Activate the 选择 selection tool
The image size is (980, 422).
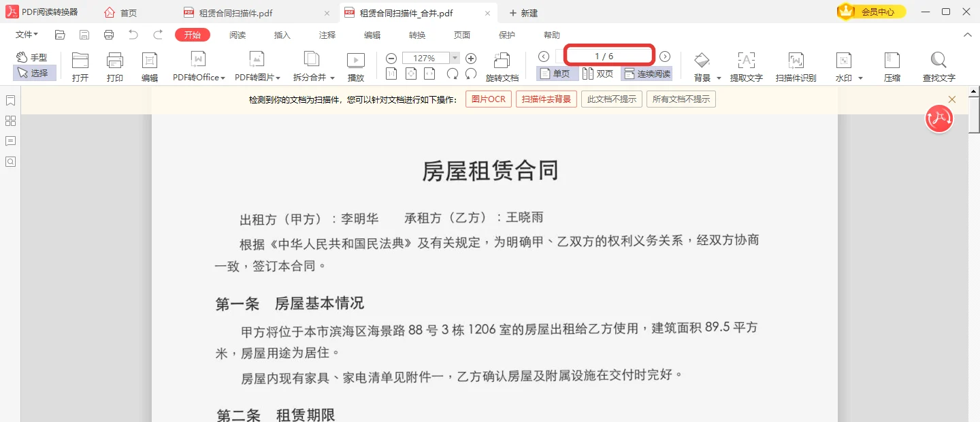pos(34,73)
